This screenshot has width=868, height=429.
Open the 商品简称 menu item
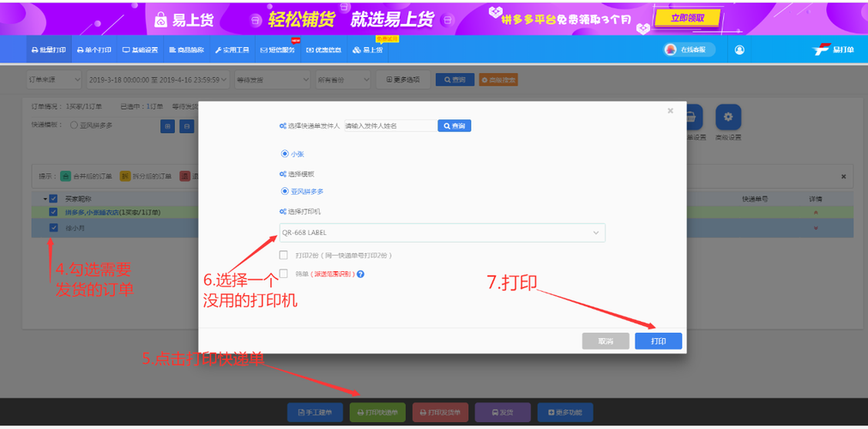187,50
